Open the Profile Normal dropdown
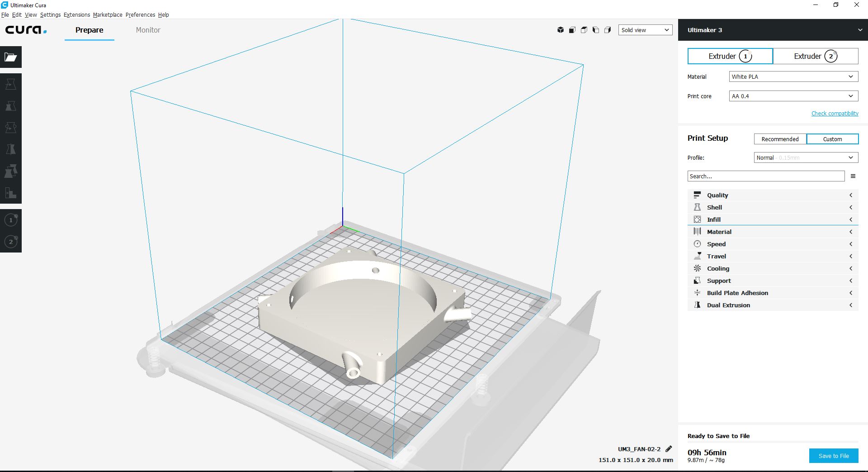This screenshot has height=472, width=868. 806,157
